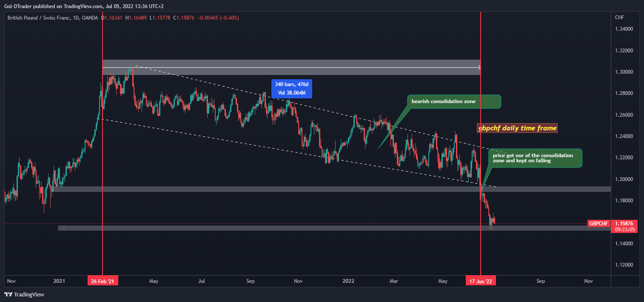Click the 26 Feb '21 date marker
644x302 pixels.
[103, 281]
